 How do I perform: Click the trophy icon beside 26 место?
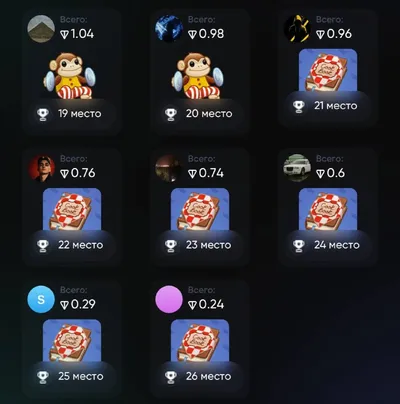[171, 377]
